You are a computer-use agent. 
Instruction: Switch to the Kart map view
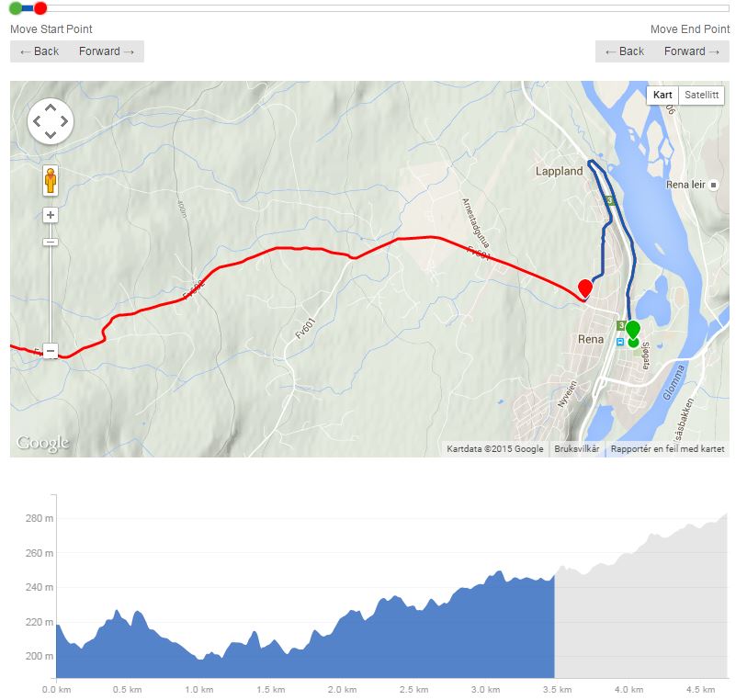point(662,95)
